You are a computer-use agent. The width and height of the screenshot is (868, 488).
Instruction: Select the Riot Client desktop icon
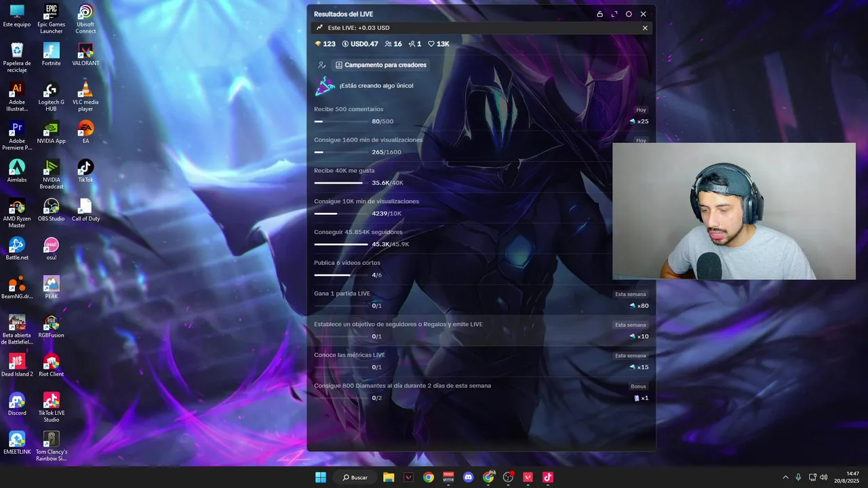pos(52,365)
